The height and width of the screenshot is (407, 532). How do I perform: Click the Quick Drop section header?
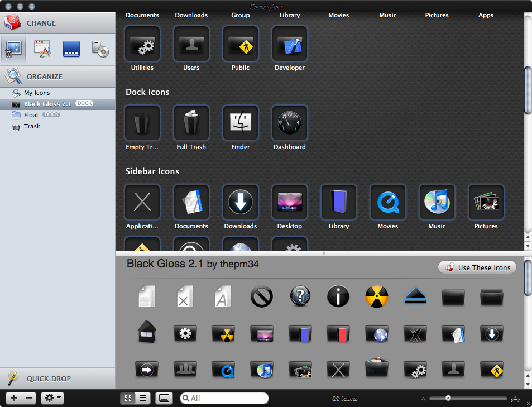pyautogui.click(x=57, y=379)
